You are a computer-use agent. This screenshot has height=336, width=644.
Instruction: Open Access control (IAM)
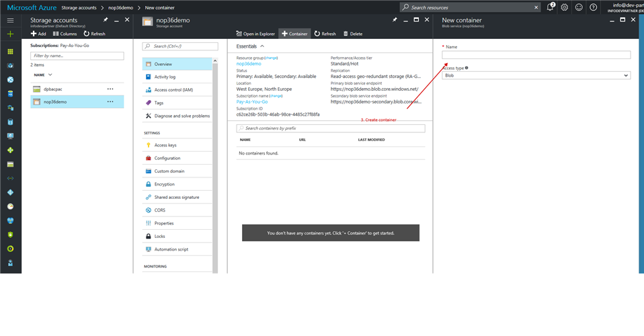(177, 89)
